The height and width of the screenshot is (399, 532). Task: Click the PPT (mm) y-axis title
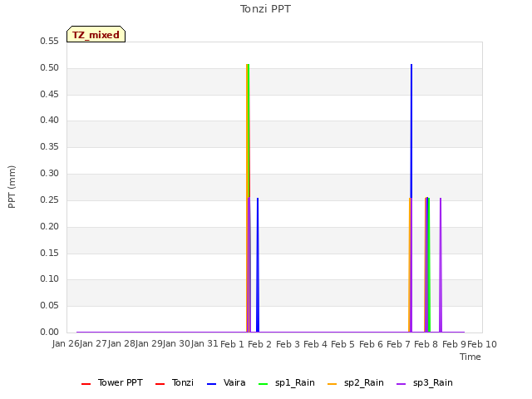[x=12, y=186]
